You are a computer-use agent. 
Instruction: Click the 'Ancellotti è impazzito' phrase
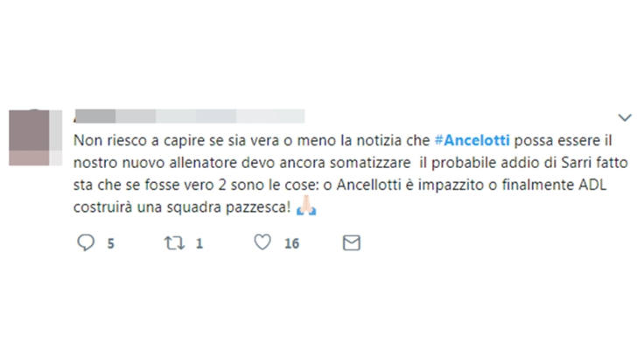(409, 185)
